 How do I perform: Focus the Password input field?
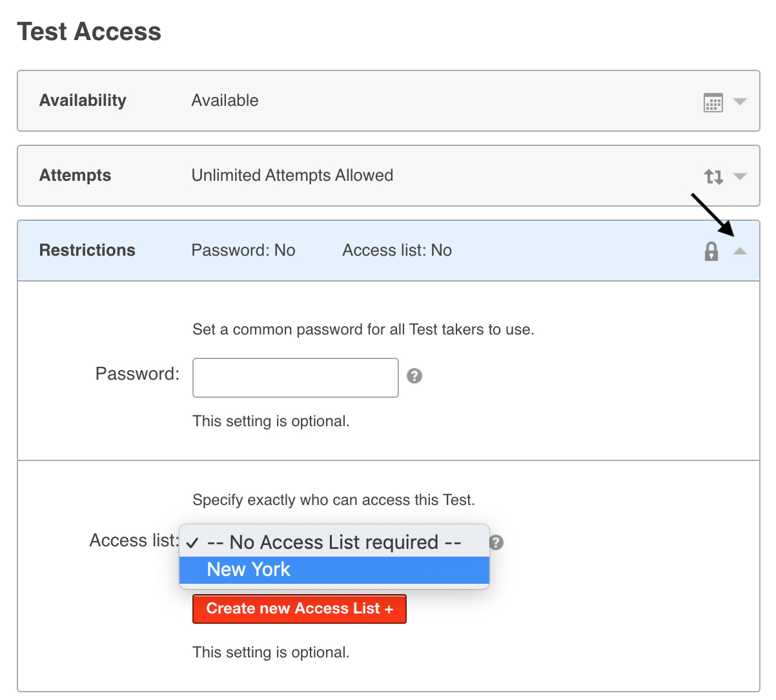point(295,378)
